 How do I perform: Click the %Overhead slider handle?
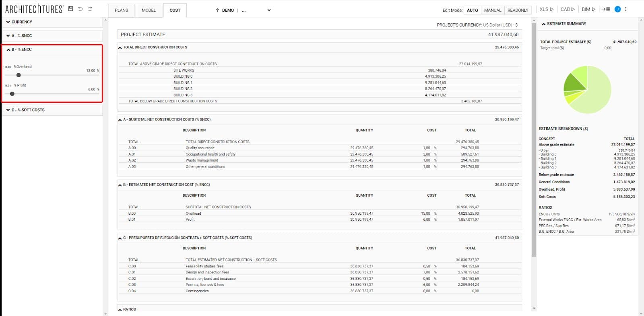(x=19, y=75)
